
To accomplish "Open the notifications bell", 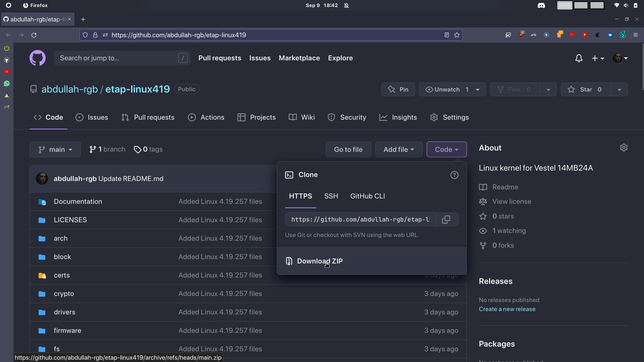I will pos(579,58).
